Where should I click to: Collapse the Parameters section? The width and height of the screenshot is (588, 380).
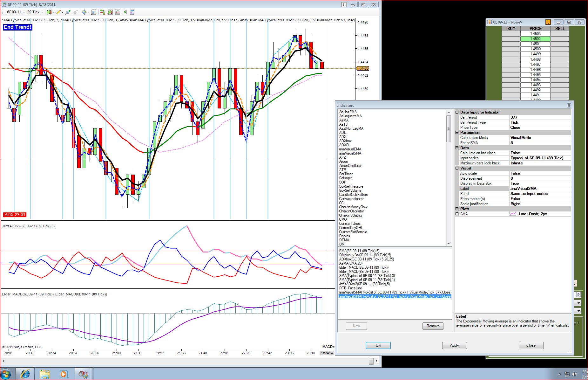click(x=457, y=133)
